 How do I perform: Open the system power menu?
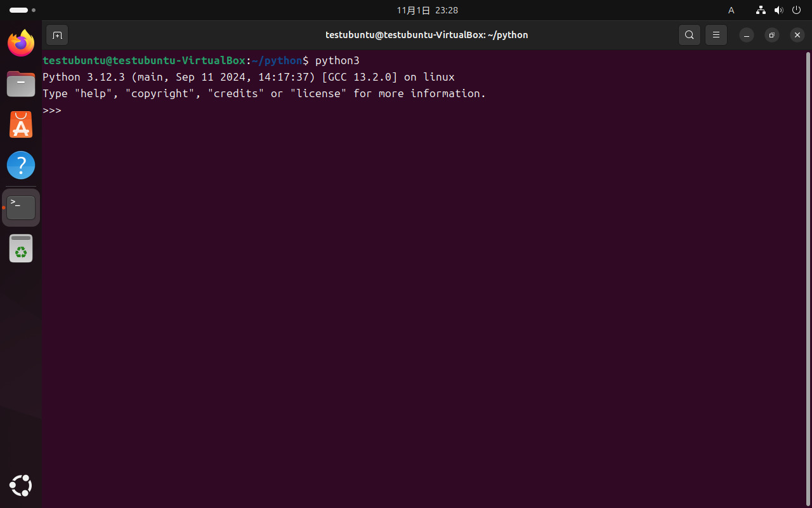tap(797, 10)
